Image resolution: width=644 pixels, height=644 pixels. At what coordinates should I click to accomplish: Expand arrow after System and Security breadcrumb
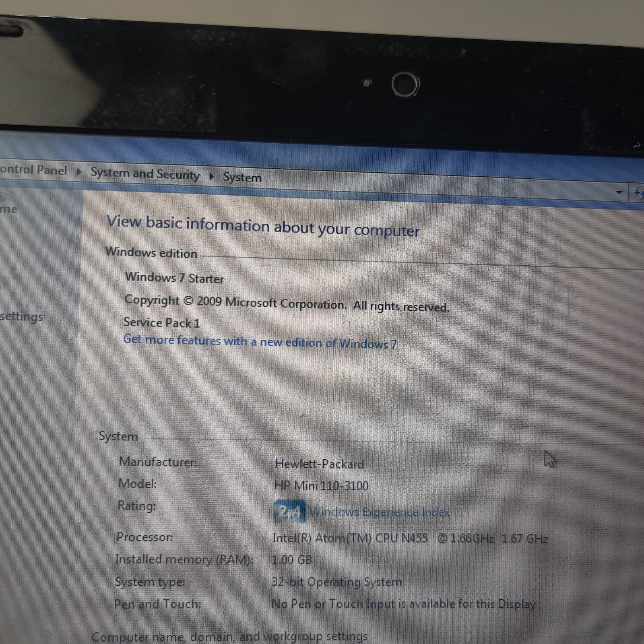coord(212,177)
